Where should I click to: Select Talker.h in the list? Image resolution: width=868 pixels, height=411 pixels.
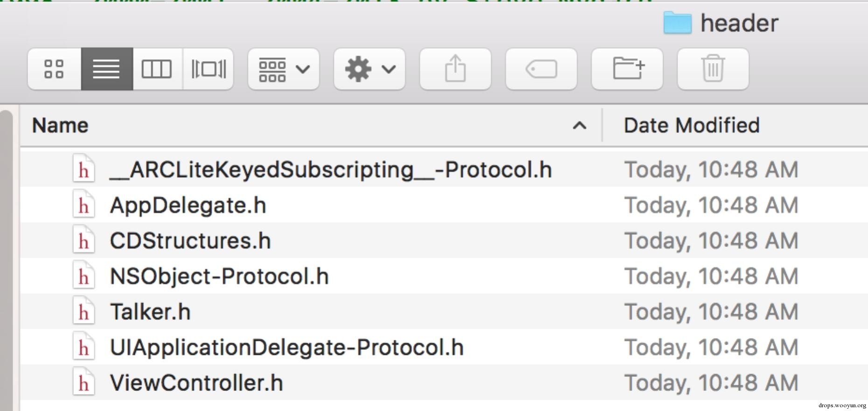click(x=150, y=312)
